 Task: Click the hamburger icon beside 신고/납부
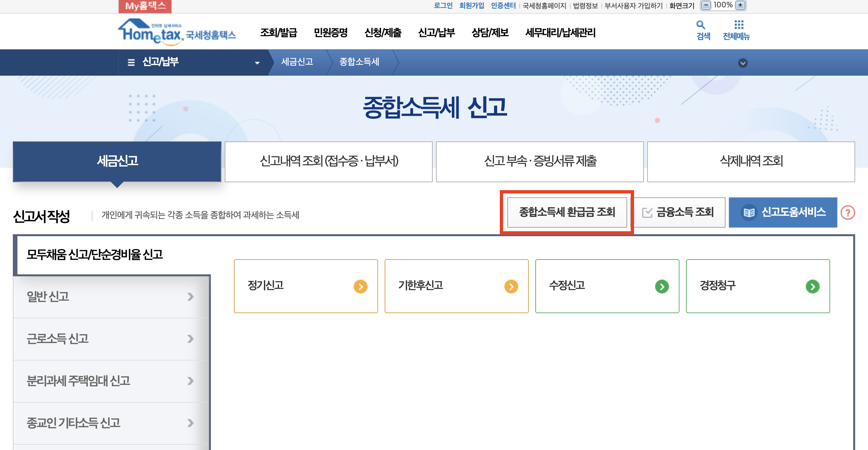click(131, 62)
